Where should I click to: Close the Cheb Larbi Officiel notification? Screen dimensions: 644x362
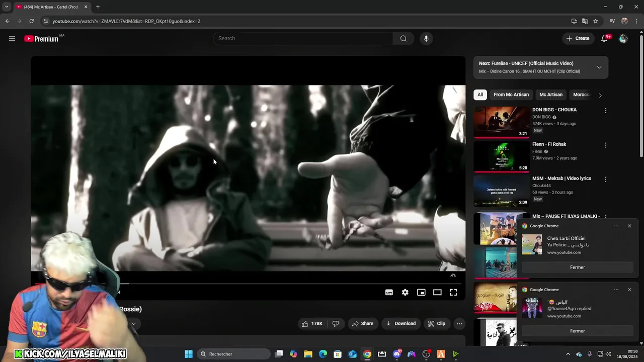pos(629,226)
